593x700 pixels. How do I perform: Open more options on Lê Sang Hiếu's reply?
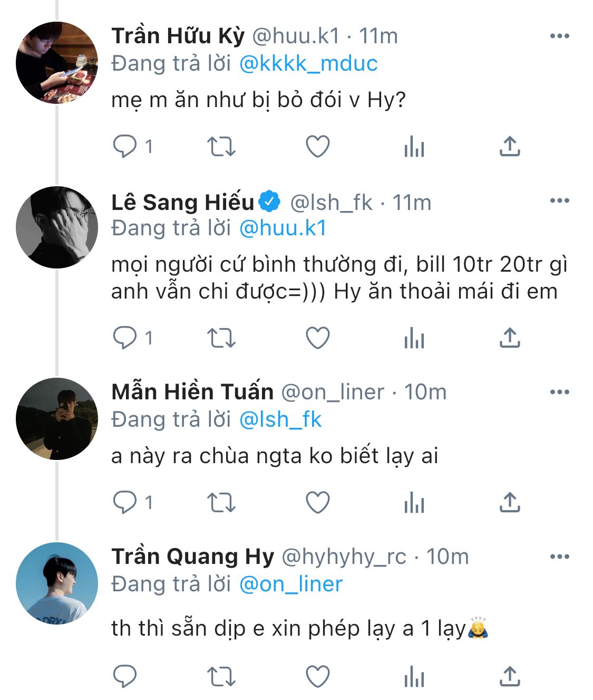(x=559, y=201)
